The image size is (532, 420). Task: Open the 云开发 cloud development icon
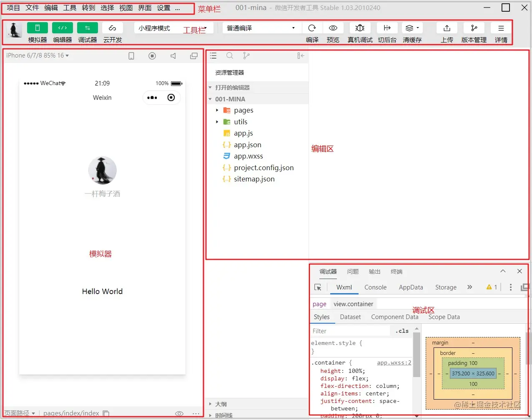point(112,28)
